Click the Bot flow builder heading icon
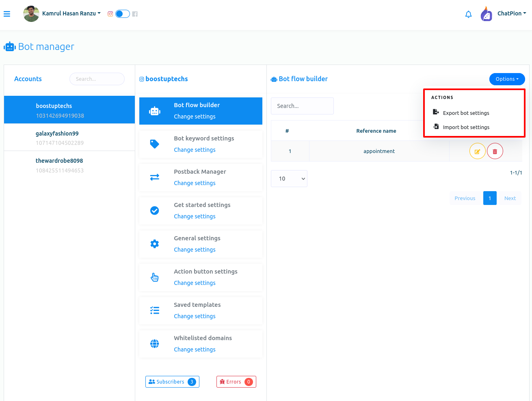 pos(274,79)
